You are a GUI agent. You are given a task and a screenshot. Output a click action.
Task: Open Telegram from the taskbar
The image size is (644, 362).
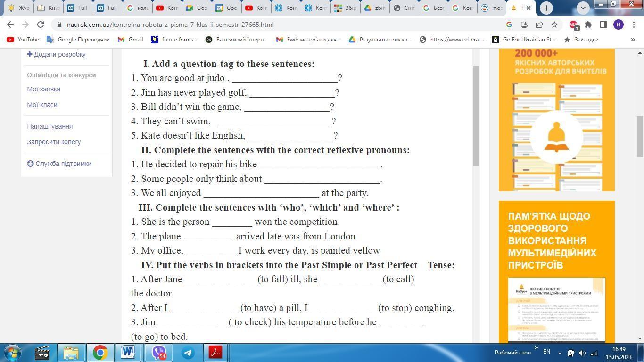point(188,353)
